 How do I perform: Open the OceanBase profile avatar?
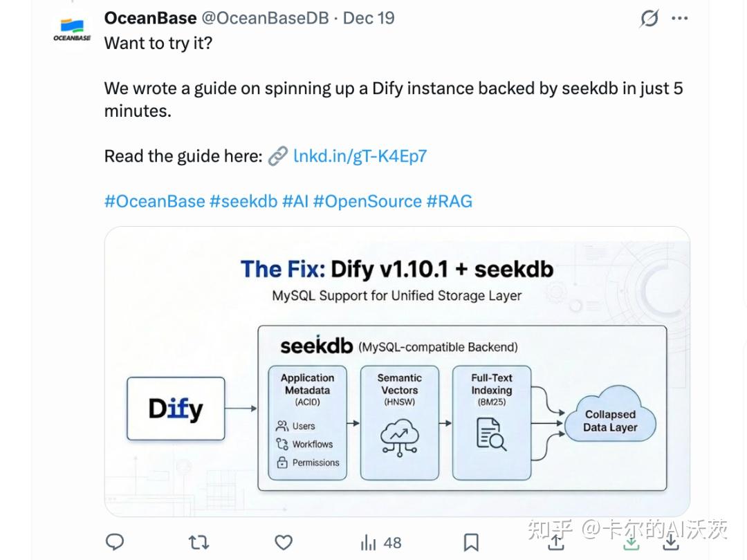click(x=72, y=30)
